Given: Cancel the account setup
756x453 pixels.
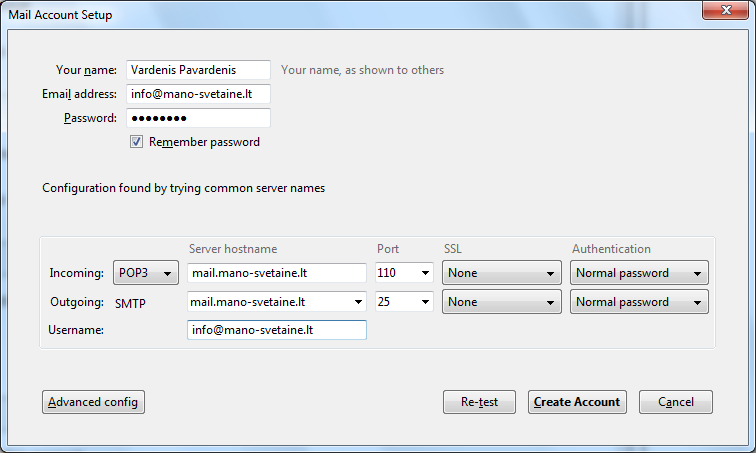Looking at the screenshot, I should coord(675,402).
